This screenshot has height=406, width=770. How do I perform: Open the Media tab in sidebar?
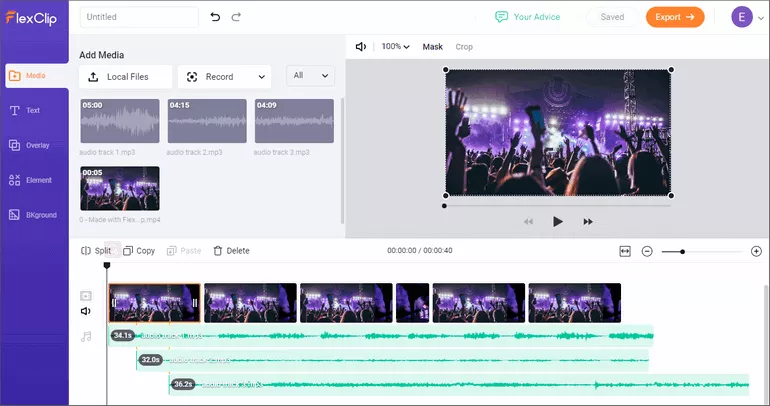pyautogui.click(x=37, y=76)
